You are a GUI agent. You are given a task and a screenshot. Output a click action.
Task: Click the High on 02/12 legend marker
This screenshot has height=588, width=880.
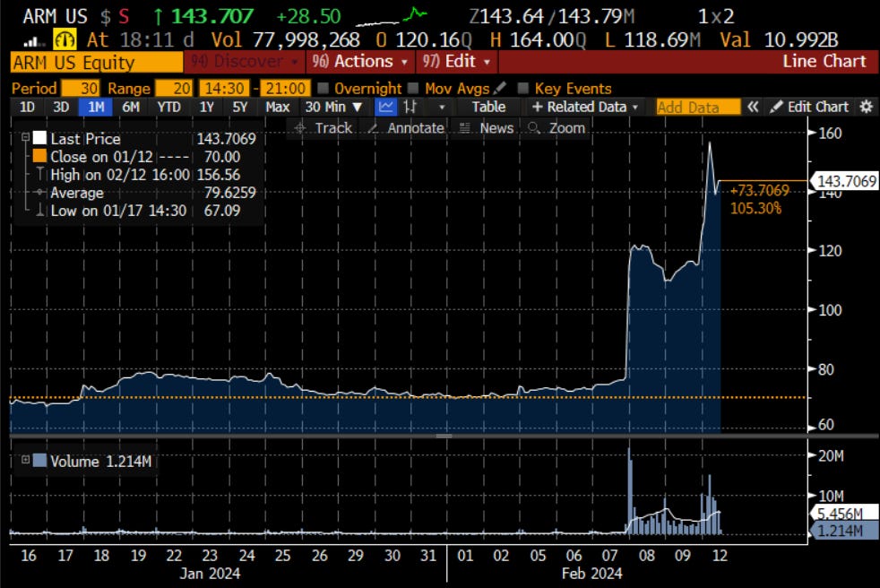[39, 174]
